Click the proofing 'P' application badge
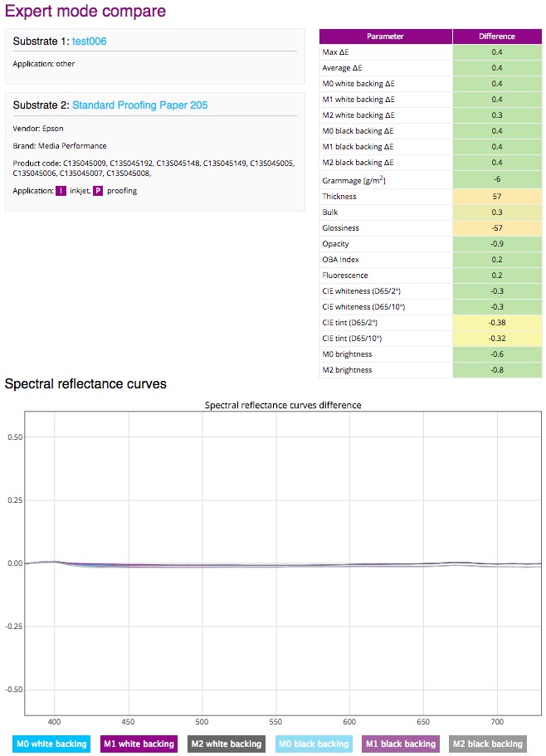Screen dimensions: 546x756 [98, 191]
